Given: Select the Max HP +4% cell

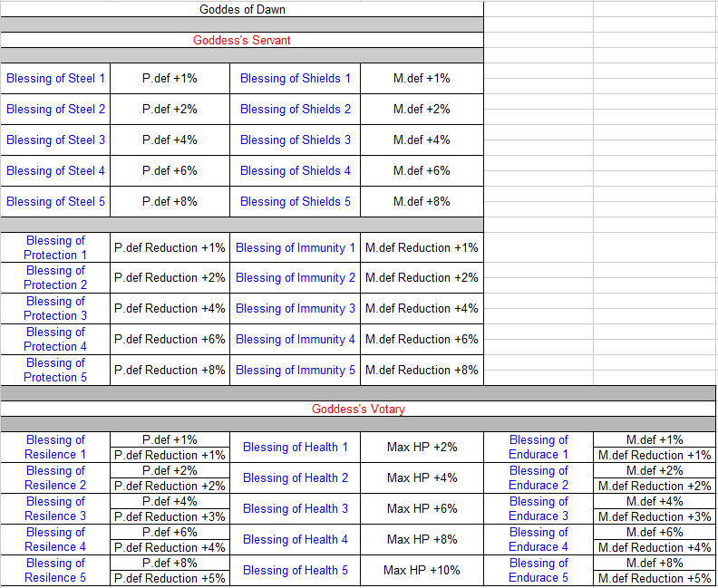Looking at the screenshot, I should click(422, 478).
